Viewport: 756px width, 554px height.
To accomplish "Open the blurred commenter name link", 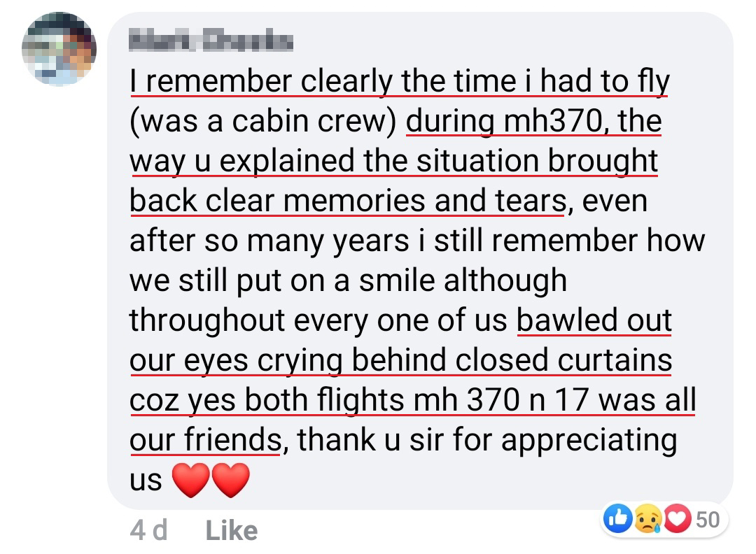I will click(211, 42).
